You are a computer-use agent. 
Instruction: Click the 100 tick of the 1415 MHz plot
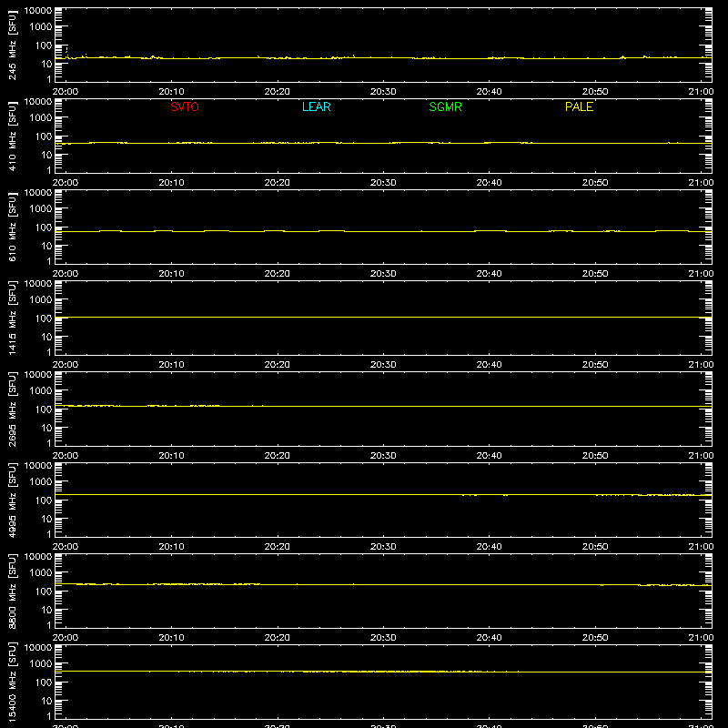tap(44, 318)
